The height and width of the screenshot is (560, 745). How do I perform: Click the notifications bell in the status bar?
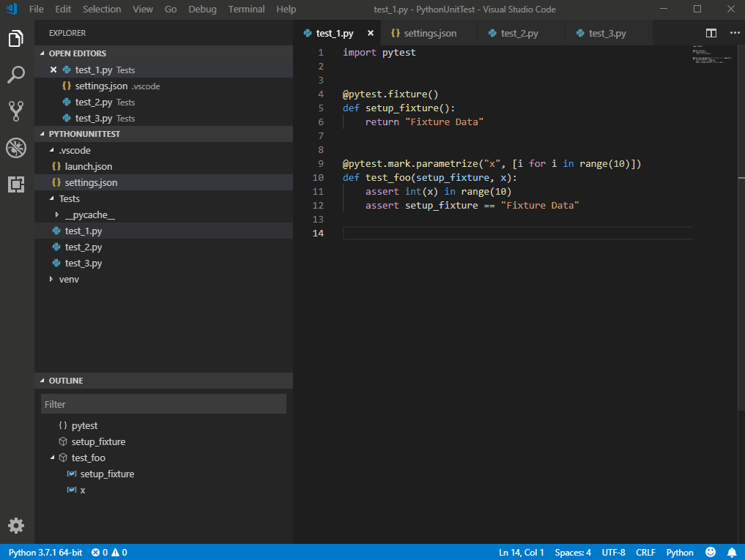(x=731, y=552)
